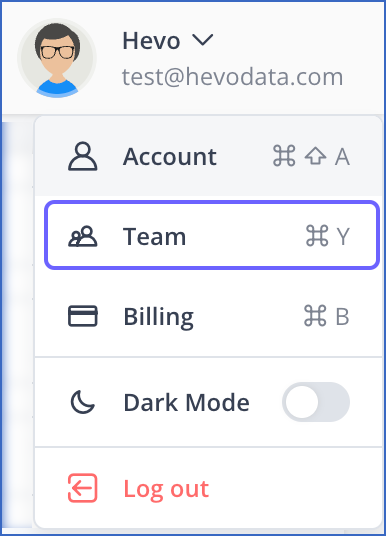Toggle the Dark Mode switch on
Screen dimensions: 386x536
click(x=316, y=402)
